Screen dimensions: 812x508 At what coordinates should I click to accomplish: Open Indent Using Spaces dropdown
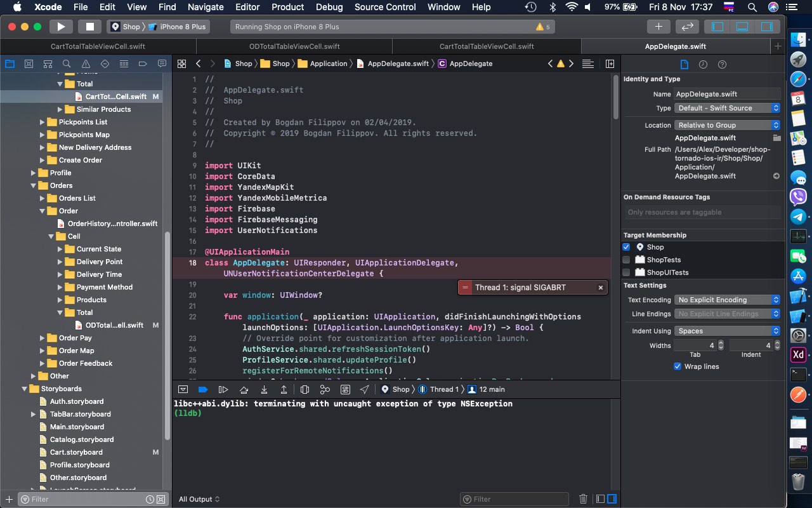[727, 331]
